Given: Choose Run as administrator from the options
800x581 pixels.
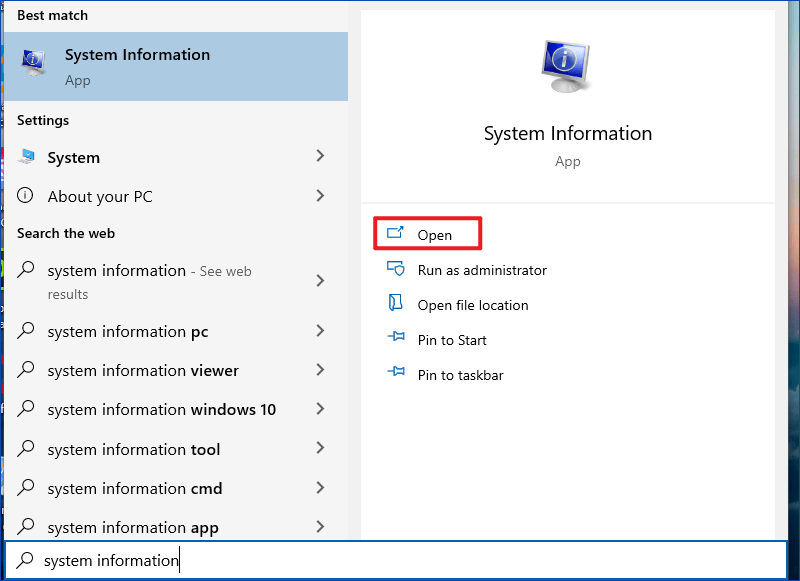Looking at the screenshot, I should [482, 270].
